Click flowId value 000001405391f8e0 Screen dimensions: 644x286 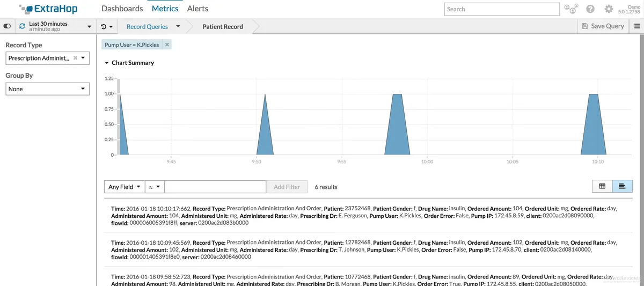click(x=155, y=256)
